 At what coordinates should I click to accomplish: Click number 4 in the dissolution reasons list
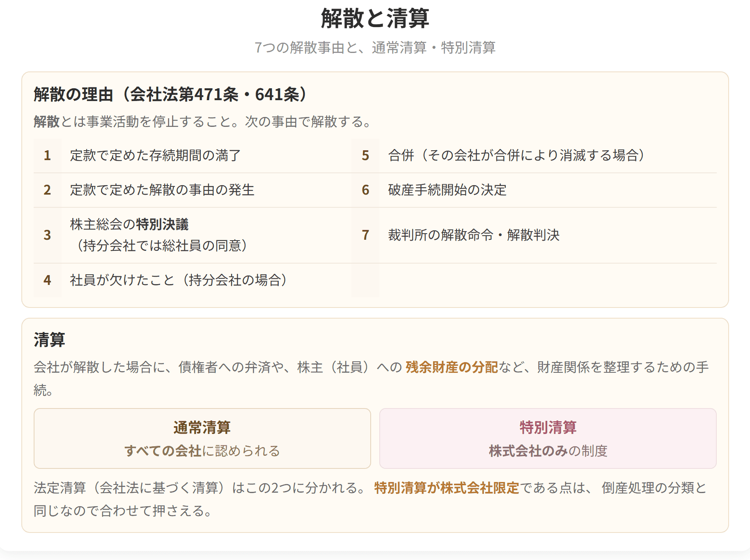(x=47, y=280)
